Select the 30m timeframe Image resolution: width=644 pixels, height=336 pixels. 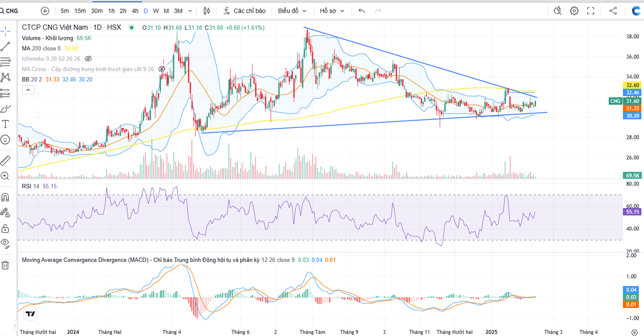coord(97,11)
